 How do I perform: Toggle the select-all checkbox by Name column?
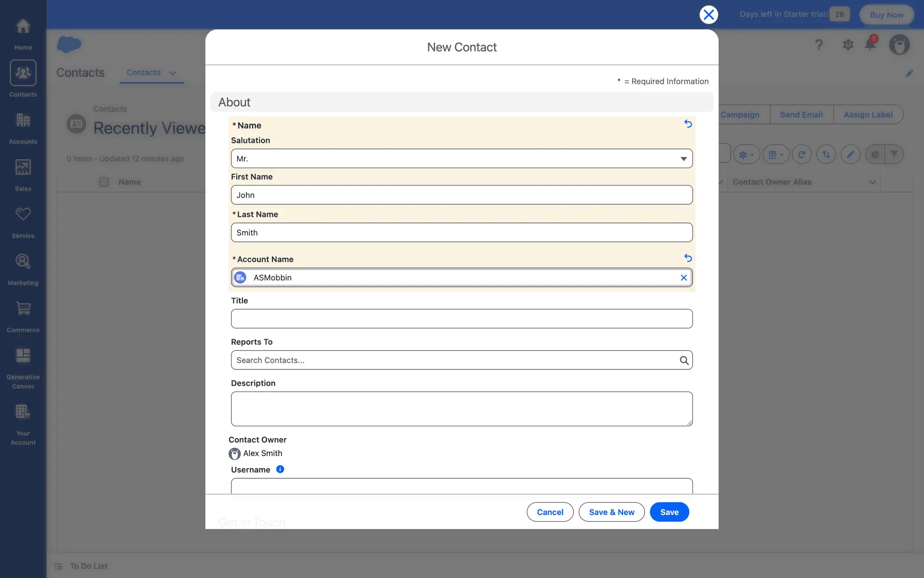point(104,182)
